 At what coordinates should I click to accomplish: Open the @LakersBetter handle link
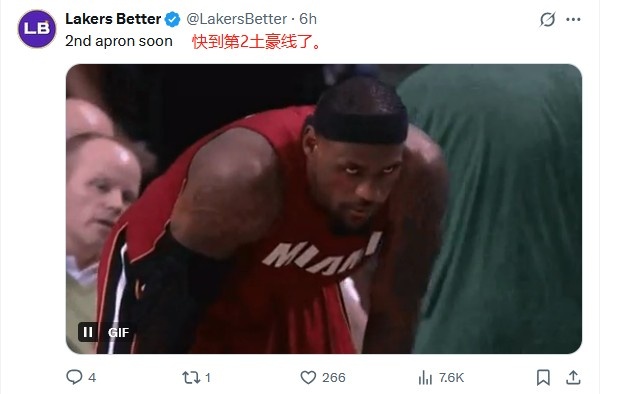[236, 19]
